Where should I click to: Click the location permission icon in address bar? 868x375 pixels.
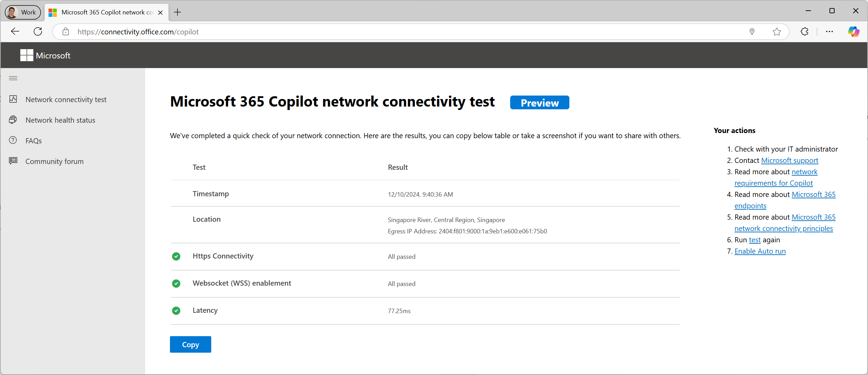click(752, 32)
